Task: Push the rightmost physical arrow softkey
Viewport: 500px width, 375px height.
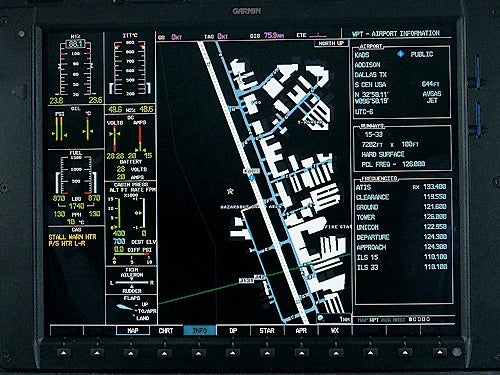Action: coord(439,352)
